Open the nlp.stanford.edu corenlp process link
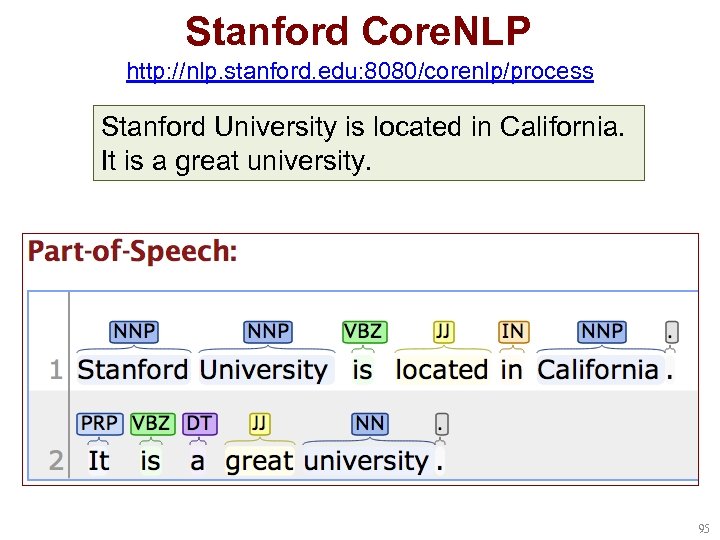The height and width of the screenshot is (540, 720). tap(360, 72)
